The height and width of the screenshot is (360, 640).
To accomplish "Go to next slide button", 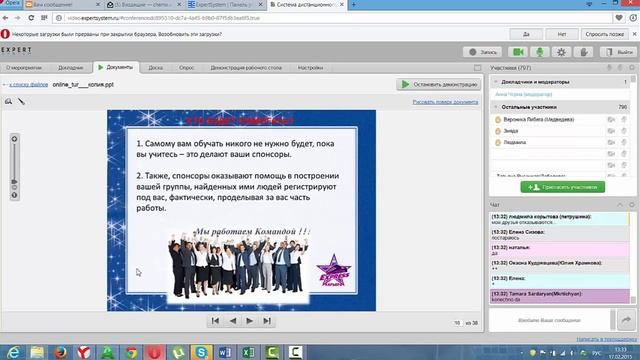I will tap(249, 321).
